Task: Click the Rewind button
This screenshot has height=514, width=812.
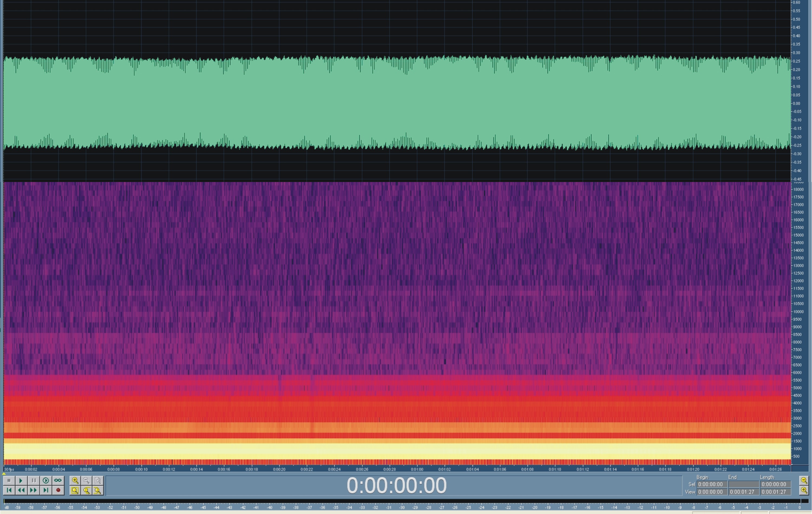Action: coord(21,490)
